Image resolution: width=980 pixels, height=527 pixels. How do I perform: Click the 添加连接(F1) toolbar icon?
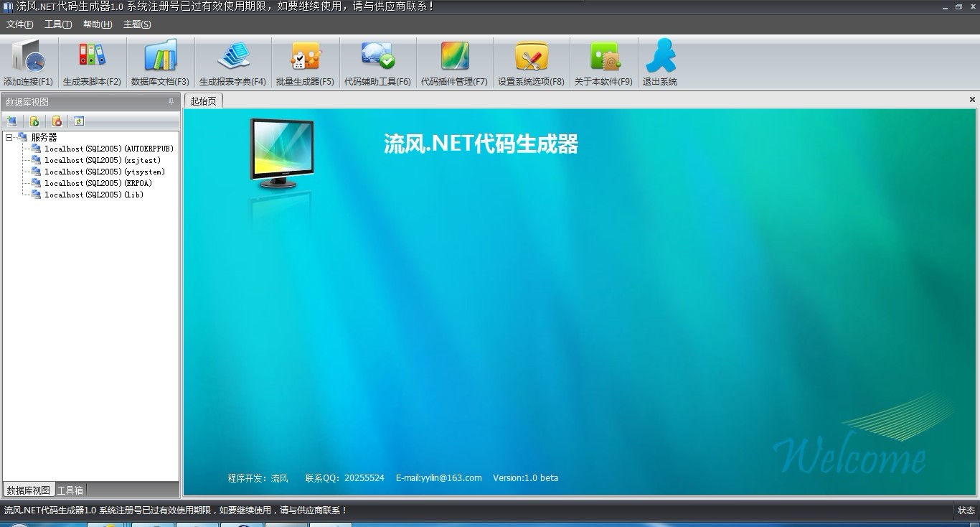(x=28, y=57)
